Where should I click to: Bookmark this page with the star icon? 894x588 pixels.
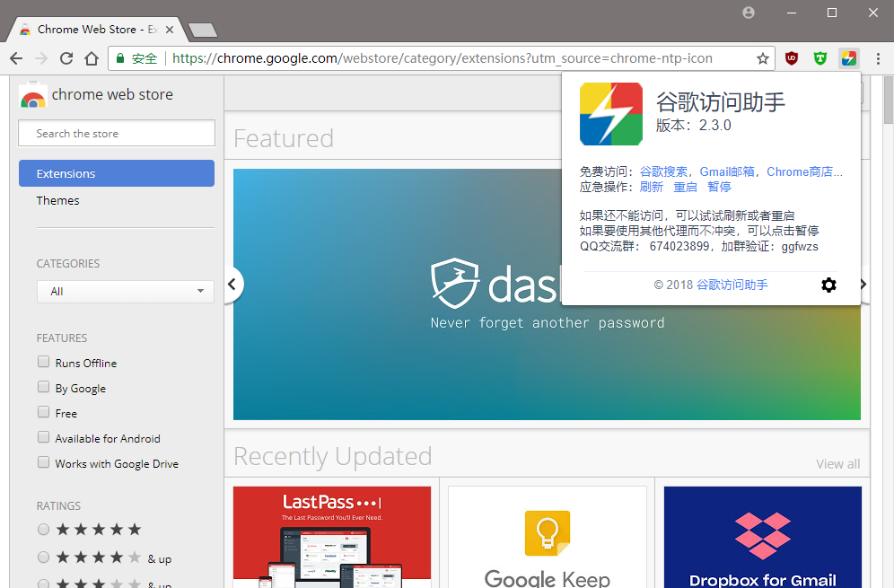763,58
